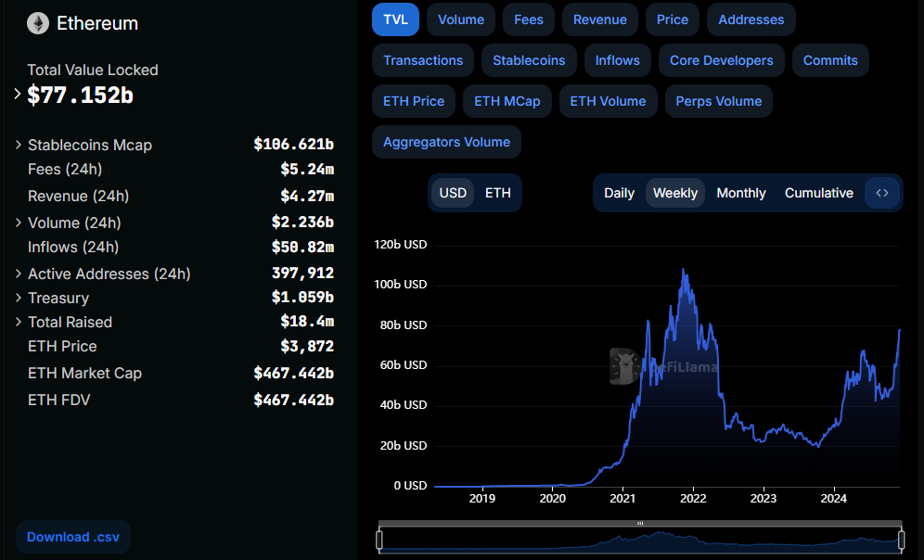Viewport: 924px width, 560px height.
Task: Open the ETH MCap tab
Action: [507, 101]
